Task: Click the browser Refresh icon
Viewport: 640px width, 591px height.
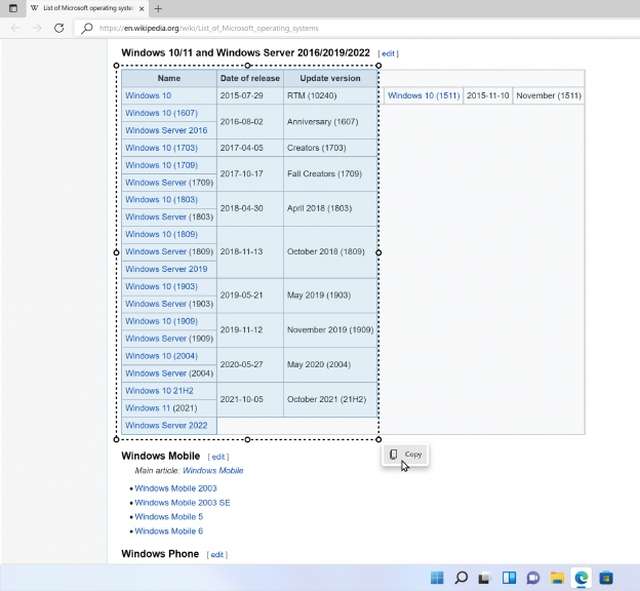Action: tap(59, 28)
